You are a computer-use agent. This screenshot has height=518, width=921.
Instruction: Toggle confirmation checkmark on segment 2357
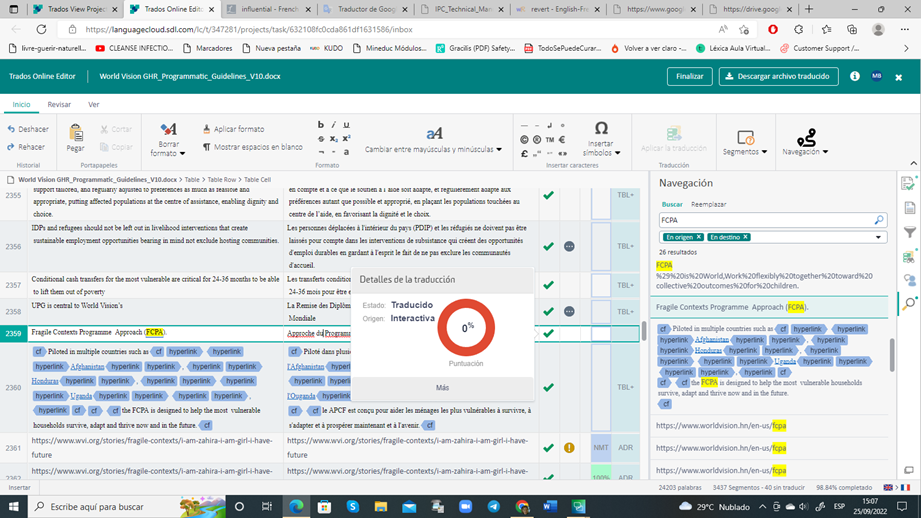549,285
